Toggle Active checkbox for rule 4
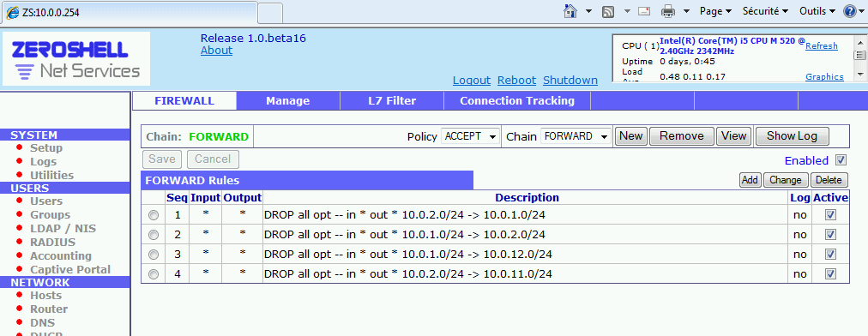The image size is (868, 336). (x=830, y=274)
